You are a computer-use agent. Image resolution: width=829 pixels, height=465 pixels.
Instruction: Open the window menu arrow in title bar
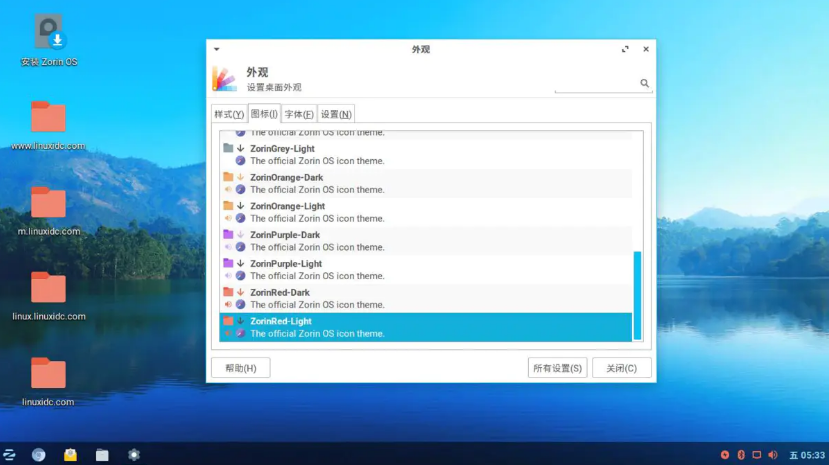point(217,49)
